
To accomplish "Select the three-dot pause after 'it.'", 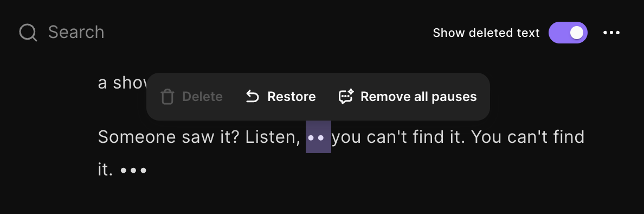I will [x=133, y=170].
